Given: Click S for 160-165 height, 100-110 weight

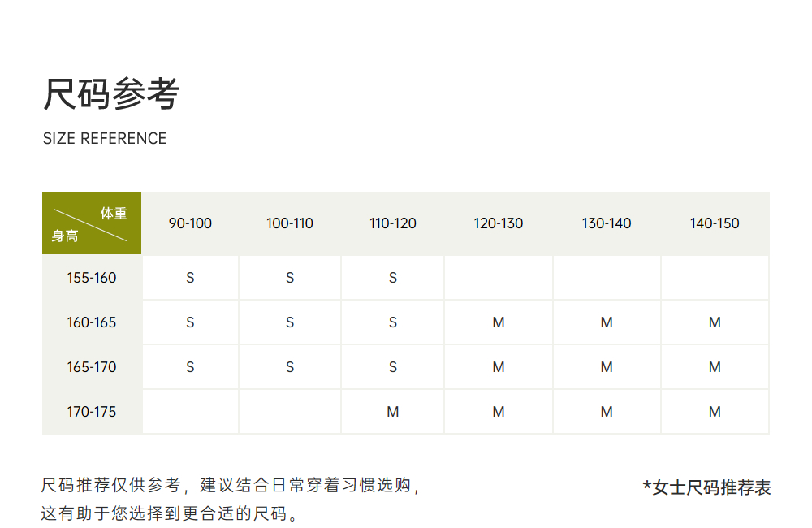Looking at the screenshot, I should 290,322.
